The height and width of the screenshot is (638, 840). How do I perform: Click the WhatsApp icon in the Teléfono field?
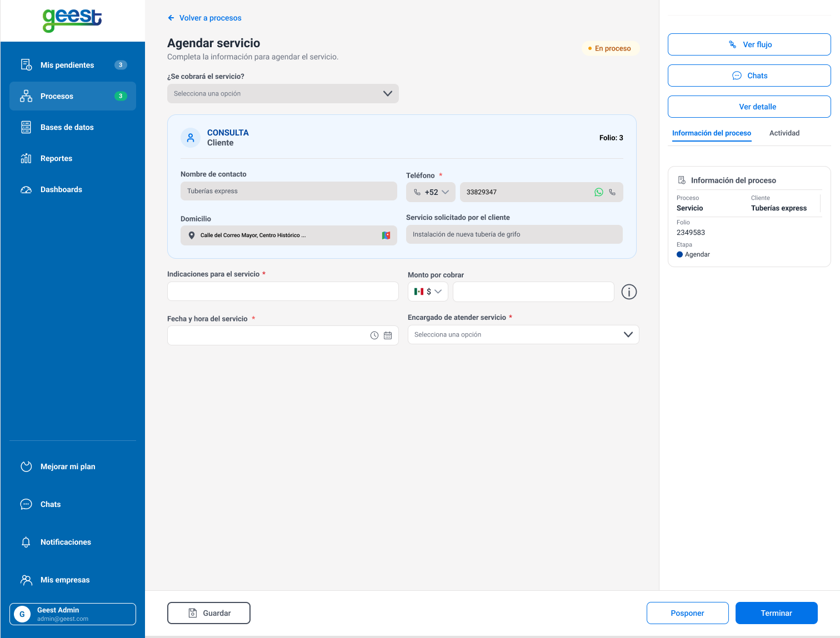[x=599, y=192]
